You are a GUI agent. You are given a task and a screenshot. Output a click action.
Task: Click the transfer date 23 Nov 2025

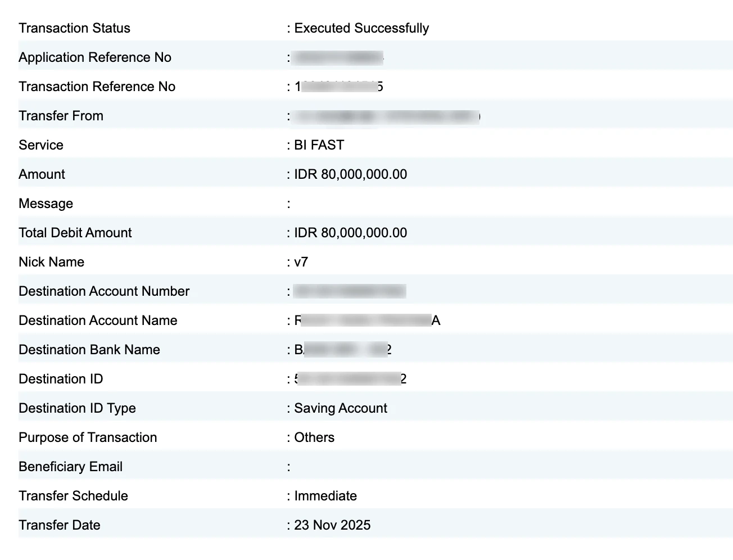(x=332, y=525)
